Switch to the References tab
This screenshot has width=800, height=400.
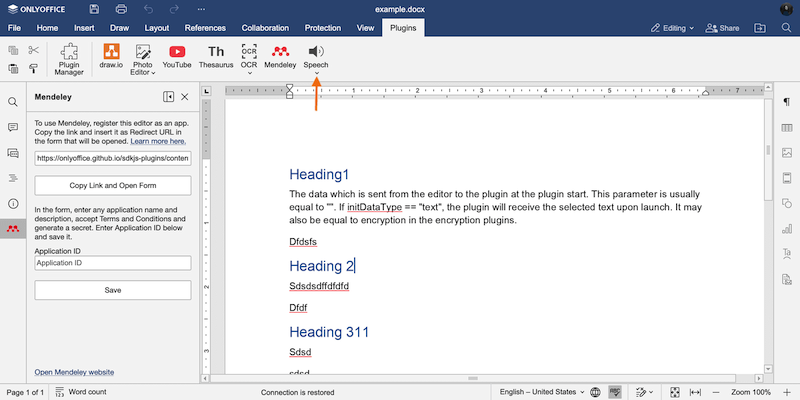pyautogui.click(x=205, y=28)
